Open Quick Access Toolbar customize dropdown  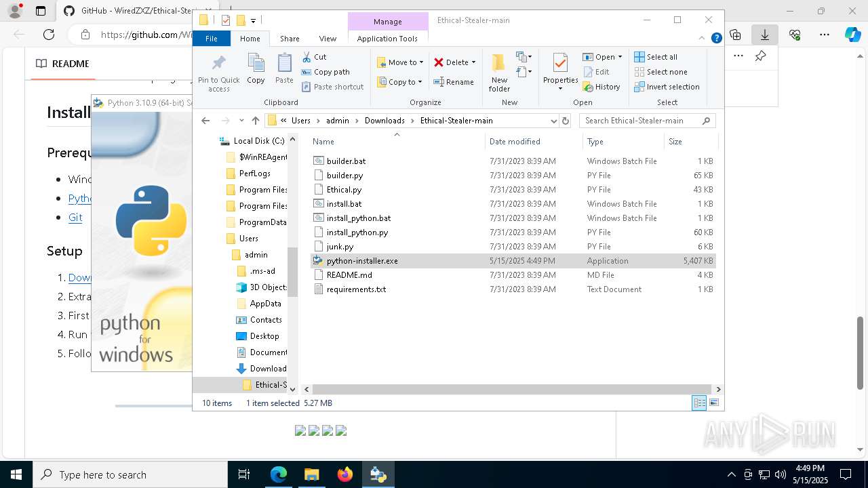(x=253, y=21)
